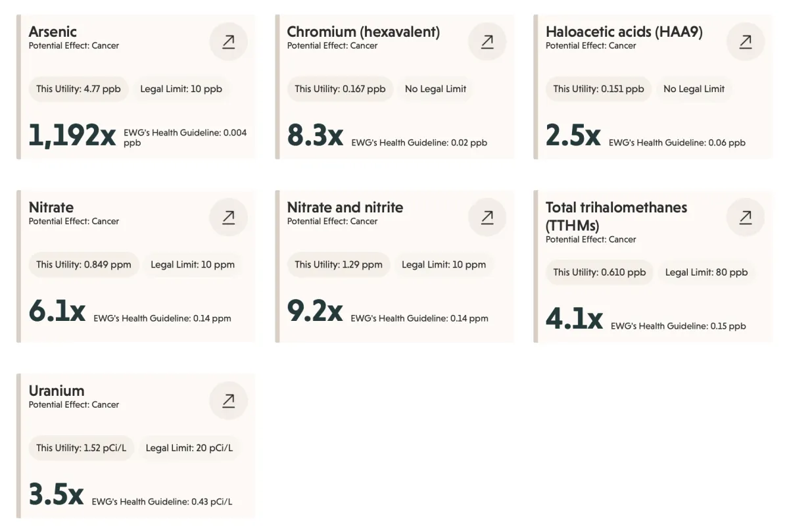This screenshot has width=789, height=532.
Task: Click the 'This Utility: 1.29 ppm' pill
Action: [338, 264]
